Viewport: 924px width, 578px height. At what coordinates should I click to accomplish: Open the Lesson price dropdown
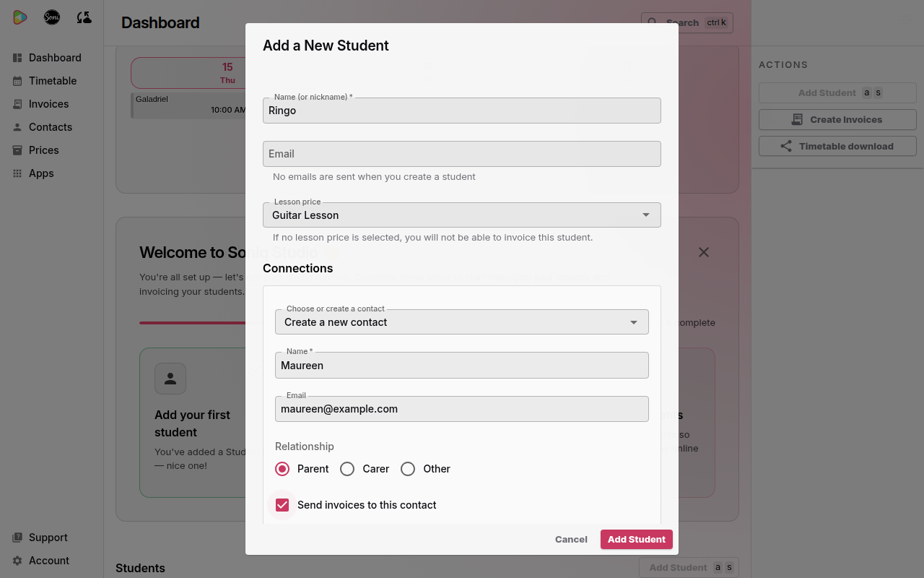coord(462,215)
